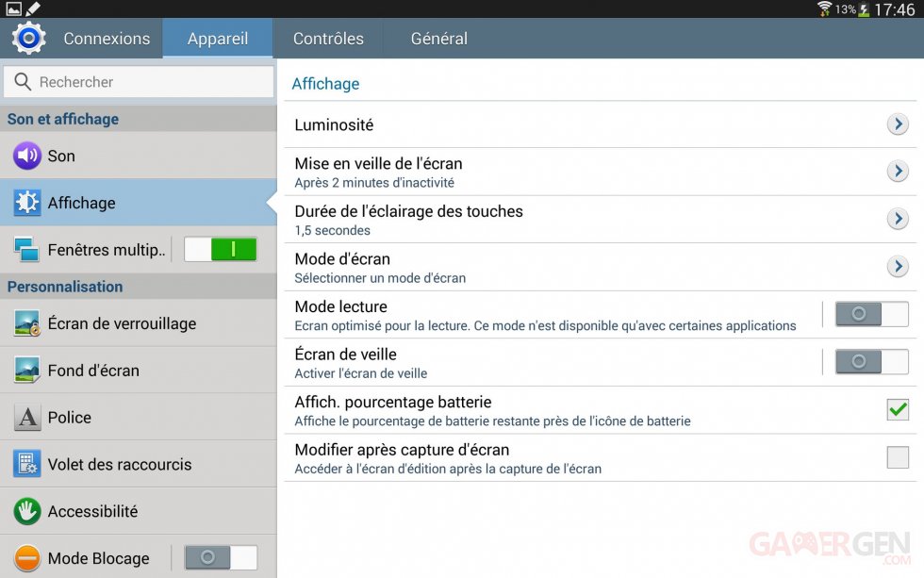
Task: Open Écran de verrouillage icon
Action: click(x=27, y=323)
